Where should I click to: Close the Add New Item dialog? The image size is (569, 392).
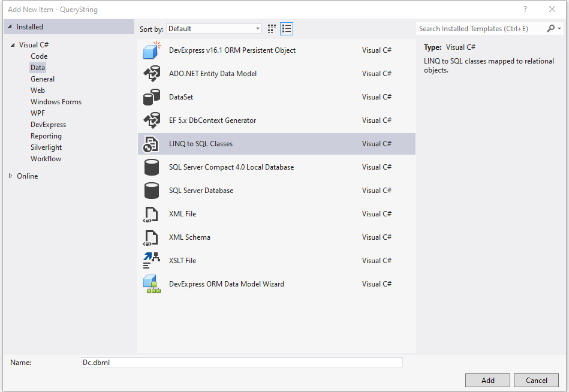(x=552, y=10)
